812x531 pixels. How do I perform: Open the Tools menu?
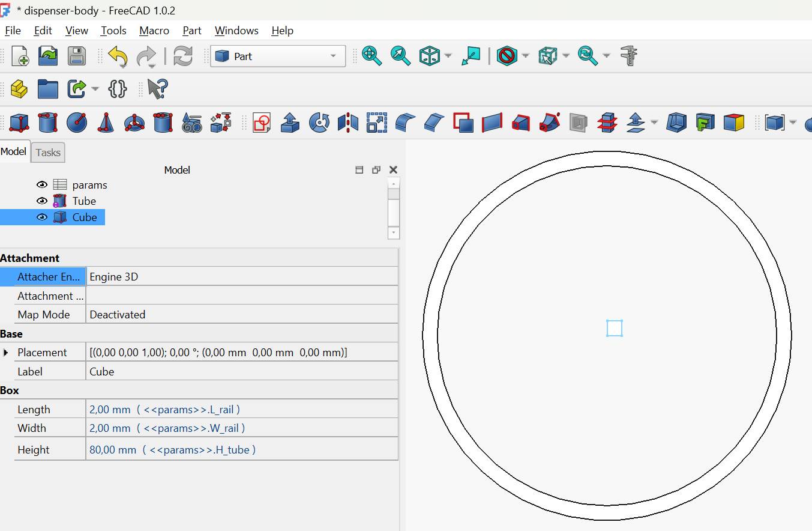click(x=113, y=31)
